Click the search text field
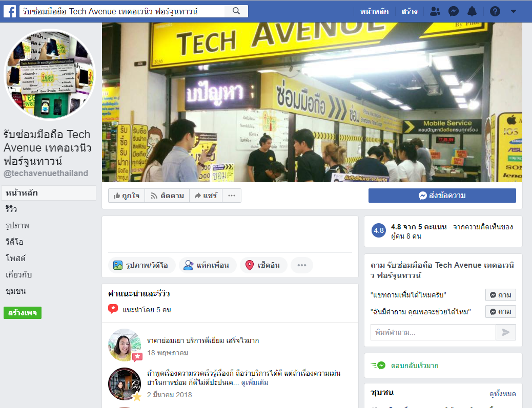This screenshot has width=532, height=408. point(122,11)
